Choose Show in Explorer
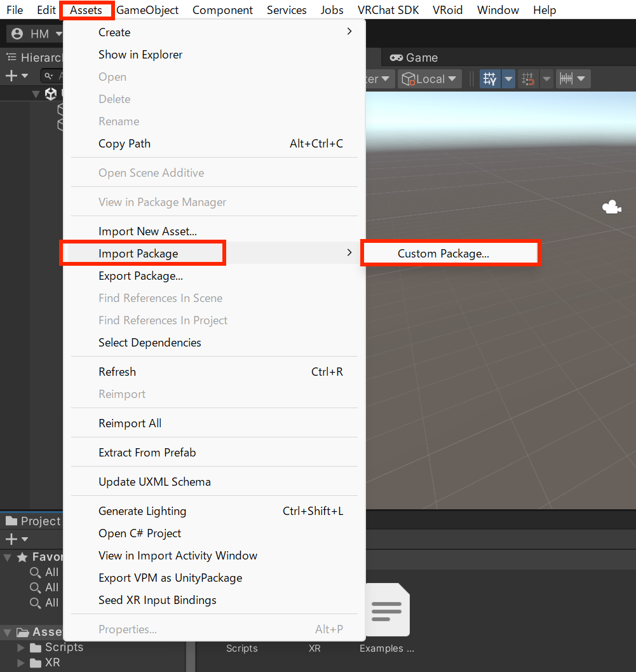Viewport: 636px width, 672px height. [214, 55]
